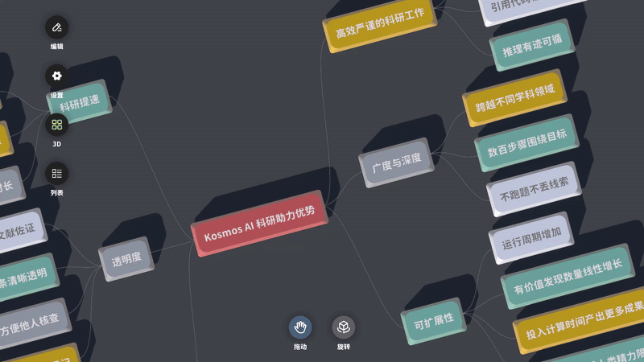The width and height of the screenshot is (644, 362).
Task: Open the 列表 list view icon
Action: coord(56,173)
